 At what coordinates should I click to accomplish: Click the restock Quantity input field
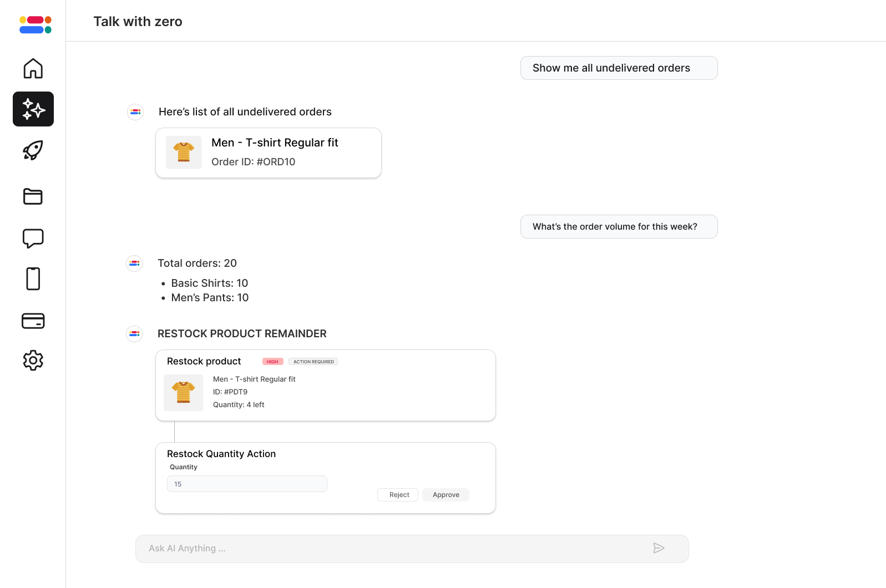click(x=247, y=484)
